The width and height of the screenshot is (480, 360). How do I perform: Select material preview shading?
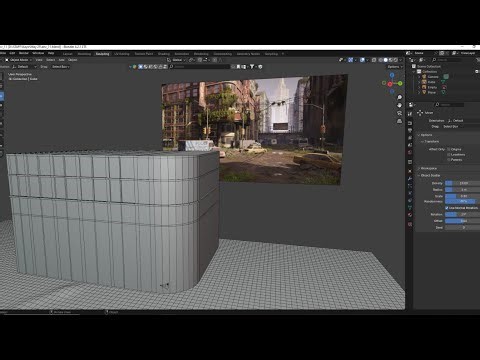(x=391, y=60)
